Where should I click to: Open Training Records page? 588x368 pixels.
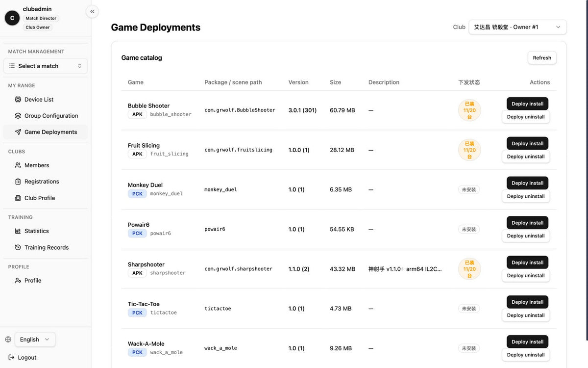[x=46, y=248]
